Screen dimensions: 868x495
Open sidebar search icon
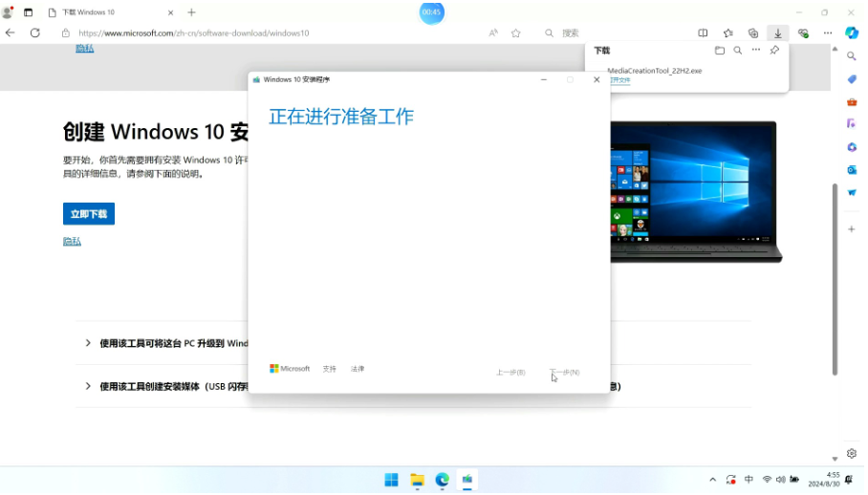pos(852,56)
